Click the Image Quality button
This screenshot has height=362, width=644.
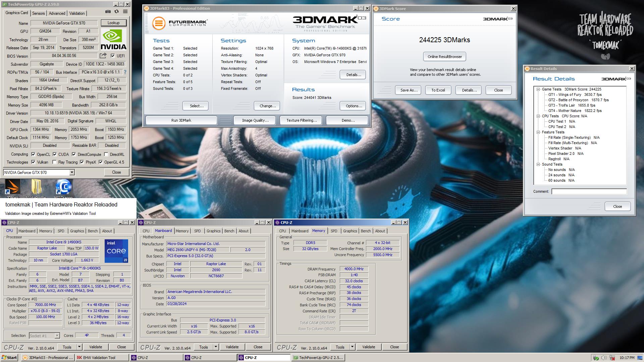(255, 120)
